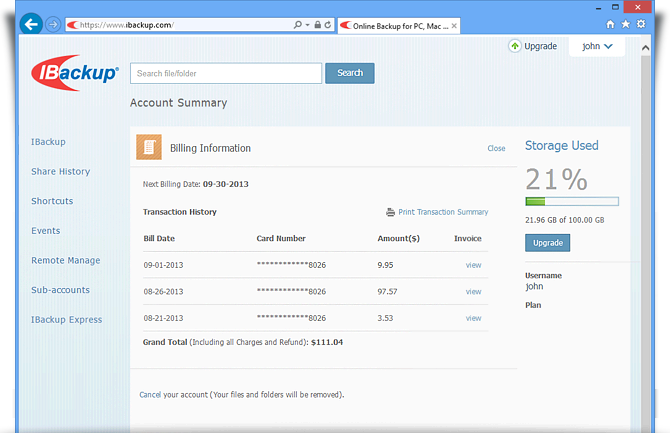Click the padlock security icon in address bar
The height and width of the screenshot is (433, 670).
[317, 25]
